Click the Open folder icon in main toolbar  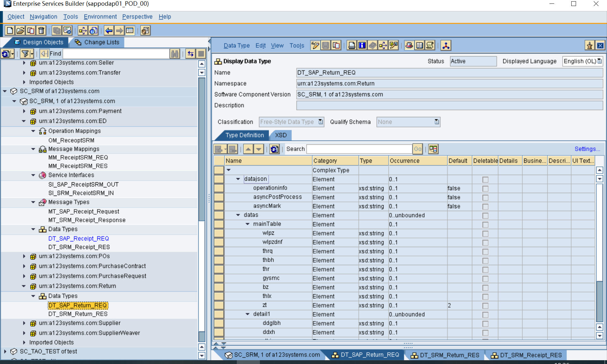(20, 31)
